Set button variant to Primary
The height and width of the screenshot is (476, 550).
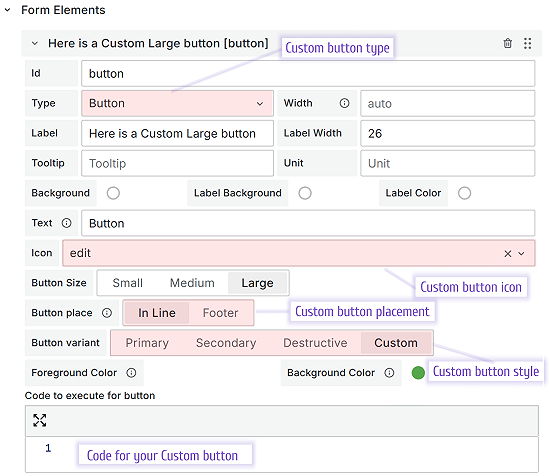(147, 343)
